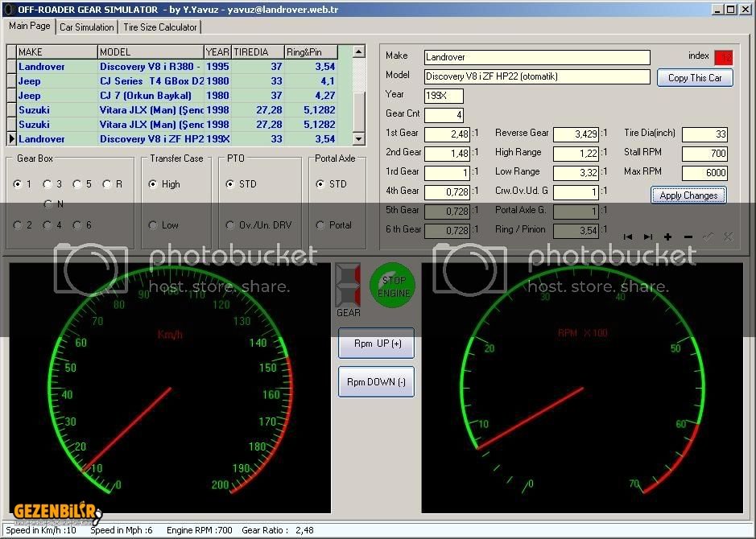Click the Copy This Car button
This screenshot has width=756, height=539.
coord(695,78)
